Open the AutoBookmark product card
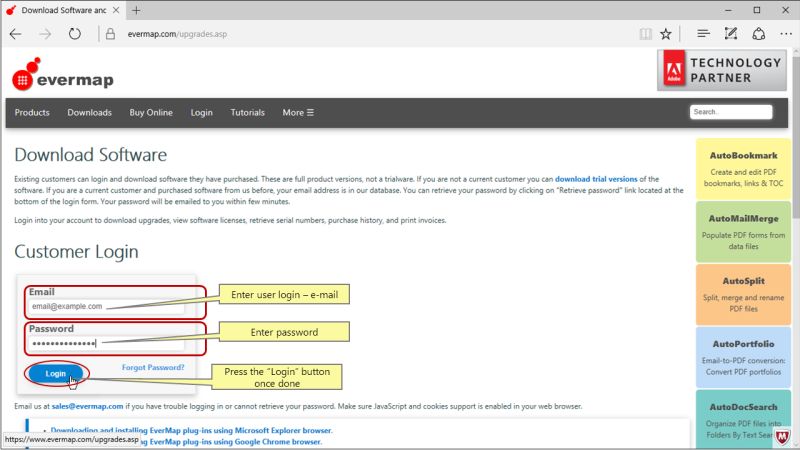Viewport: 800px width, 450px height. (743, 169)
